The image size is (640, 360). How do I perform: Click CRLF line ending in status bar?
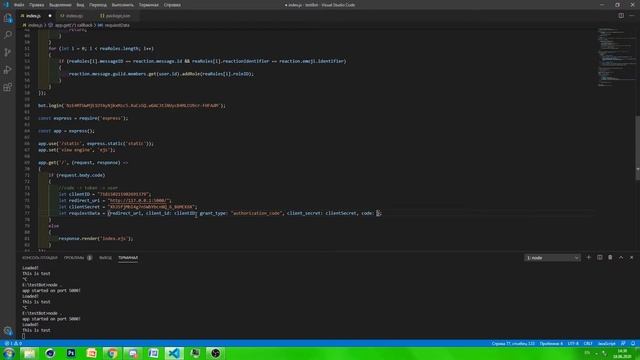coord(588,343)
